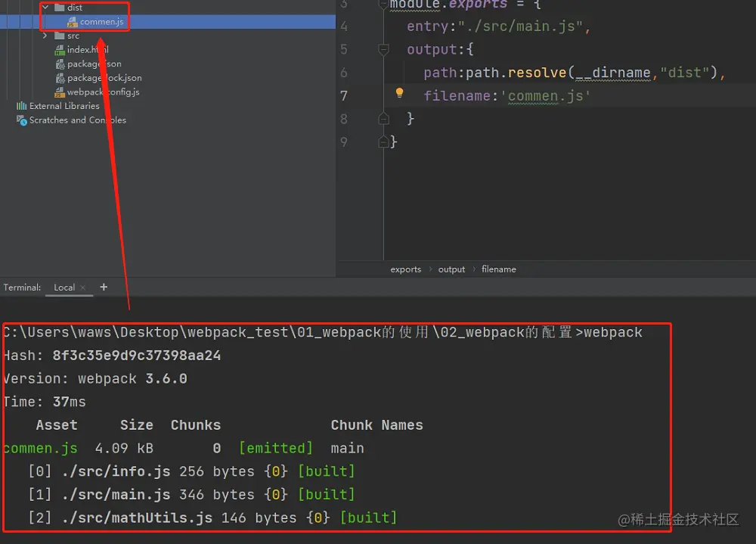The height and width of the screenshot is (544, 756).
Task: Click ./src/main.js in terminal output
Action: [x=116, y=495]
